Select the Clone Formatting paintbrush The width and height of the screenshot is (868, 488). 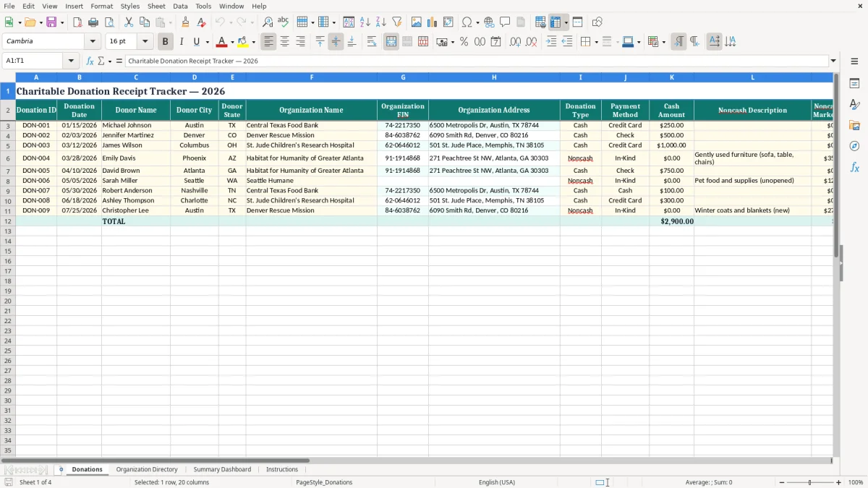[185, 22]
